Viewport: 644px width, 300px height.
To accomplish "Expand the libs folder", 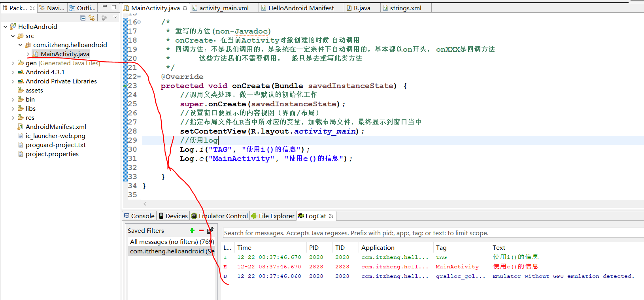I will [13, 109].
